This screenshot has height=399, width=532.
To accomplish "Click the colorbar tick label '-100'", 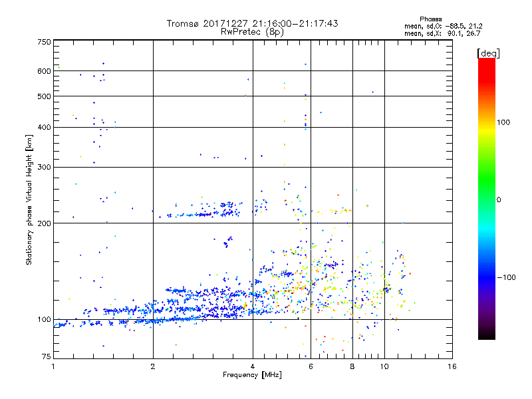I will (x=507, y=277).
